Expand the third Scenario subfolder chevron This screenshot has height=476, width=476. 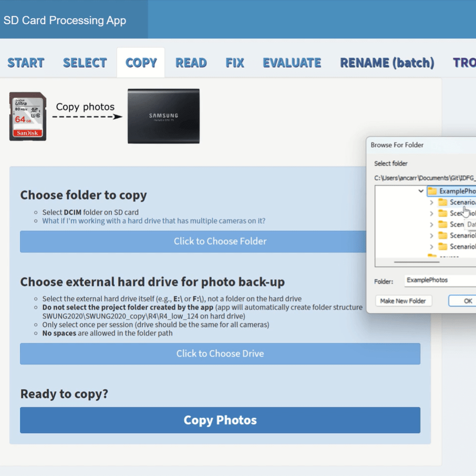431,224
